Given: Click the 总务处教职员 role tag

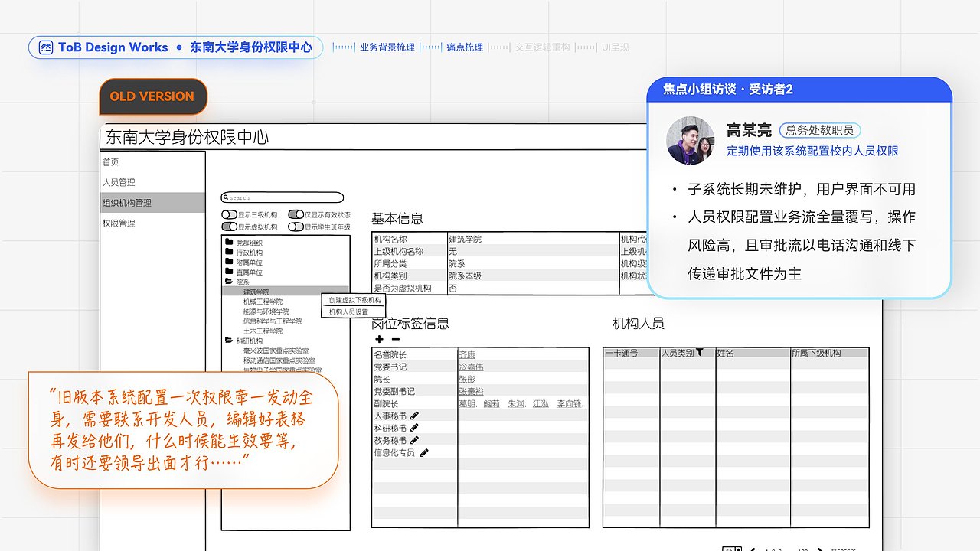Looking at the screenshot, I should point(820,131).
